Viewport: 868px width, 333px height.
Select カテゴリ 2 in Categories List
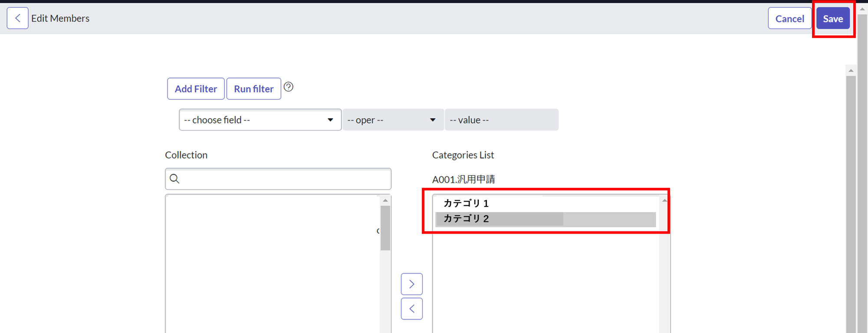(546, 219)
